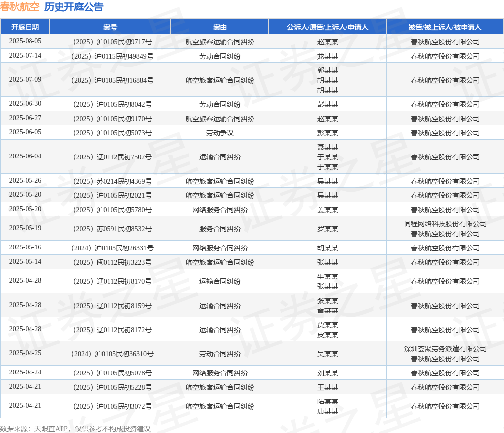Viewport: 504px width, 433px height.
Task: Select case number (2025)沪0105民初5780号
Action: pyautogui.click(x=113, y=210)
